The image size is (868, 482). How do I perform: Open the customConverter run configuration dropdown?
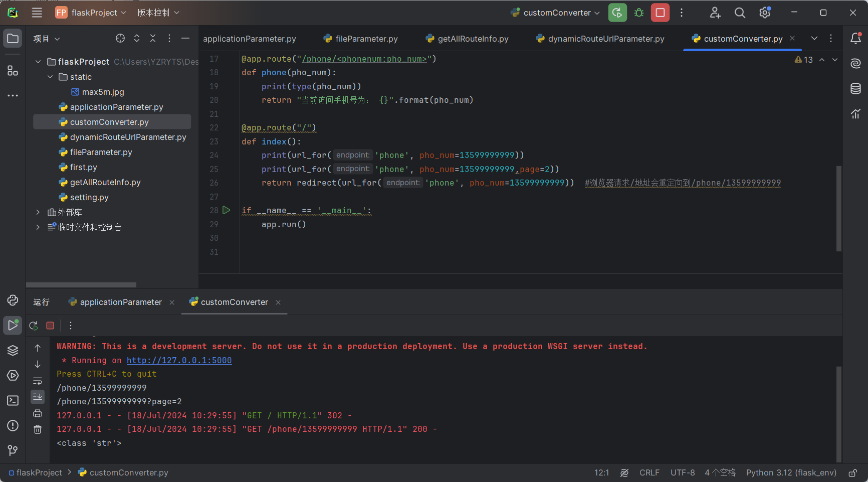coord(556,13)
